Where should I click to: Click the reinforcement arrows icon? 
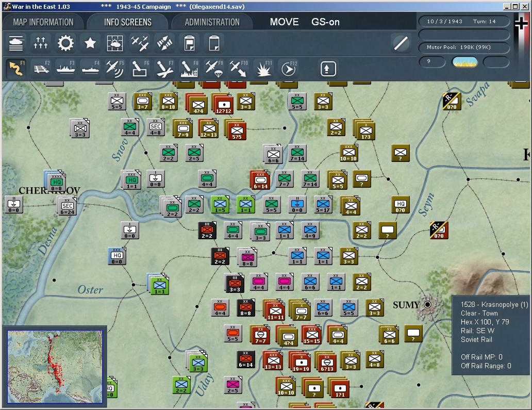(x=164, y=43)
